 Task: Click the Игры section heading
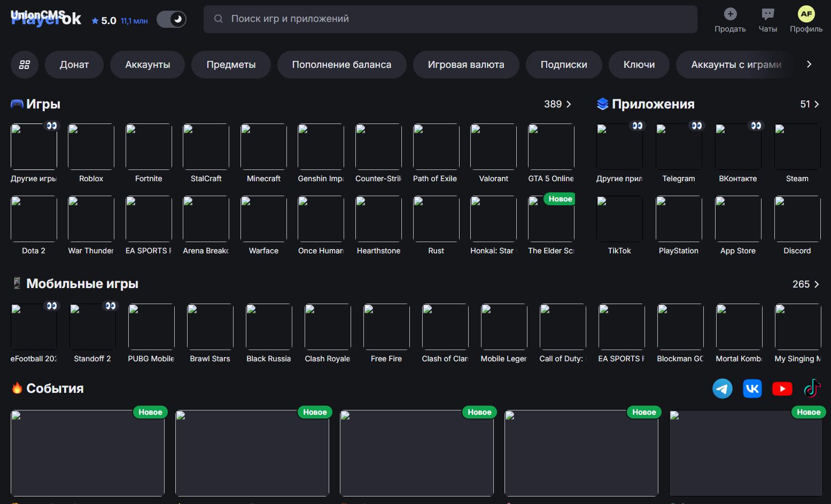(43, 104)
